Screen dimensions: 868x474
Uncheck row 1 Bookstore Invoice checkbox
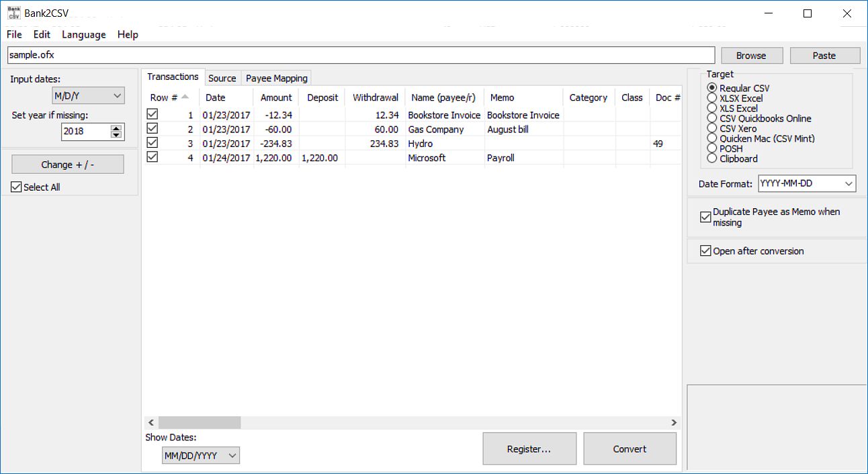tap(152, 114)
